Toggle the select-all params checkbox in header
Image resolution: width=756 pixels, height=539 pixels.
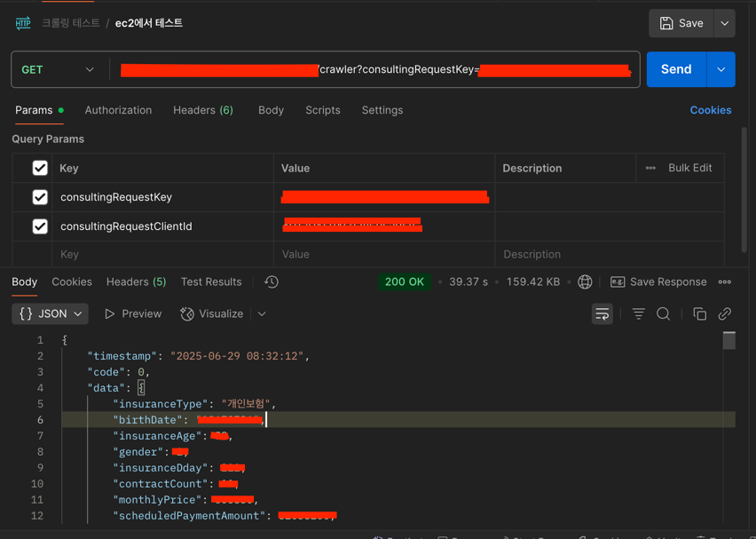coord(40,168)
